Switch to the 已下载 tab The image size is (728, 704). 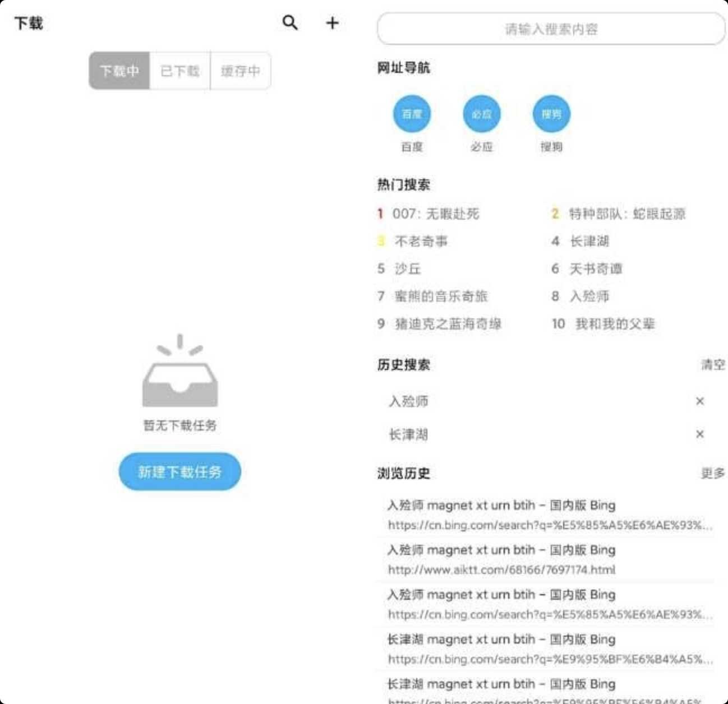click(x=180, y=71)
